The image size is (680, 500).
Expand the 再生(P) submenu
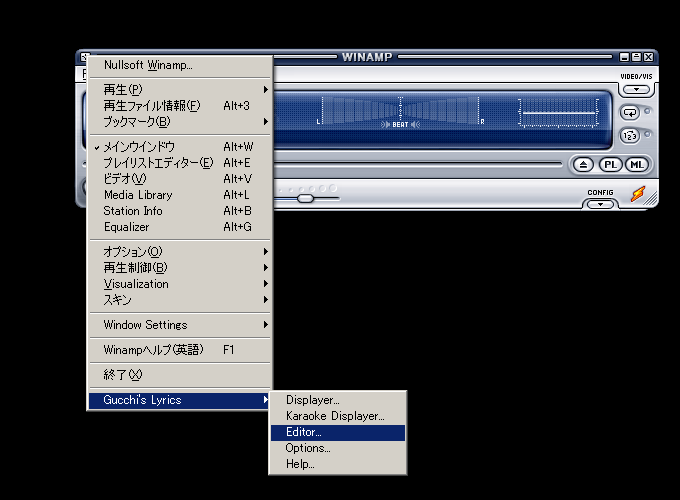[180, 90]
